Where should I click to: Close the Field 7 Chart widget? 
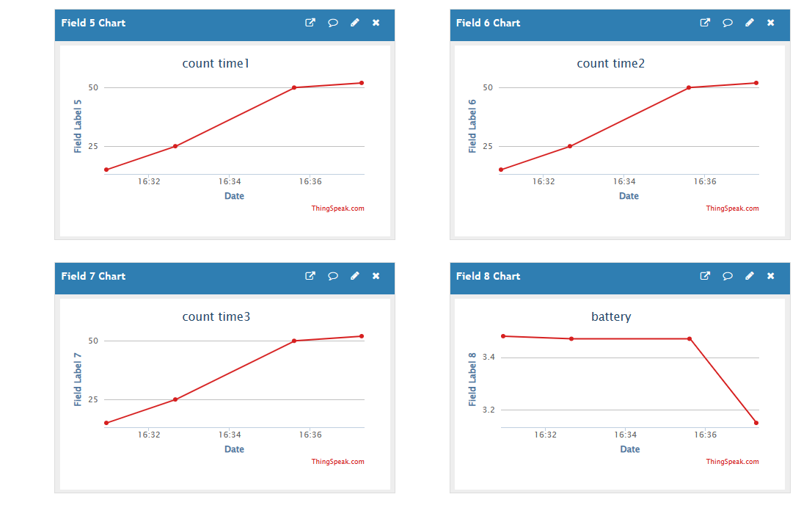pyautogui.click(x=376, y=276)
